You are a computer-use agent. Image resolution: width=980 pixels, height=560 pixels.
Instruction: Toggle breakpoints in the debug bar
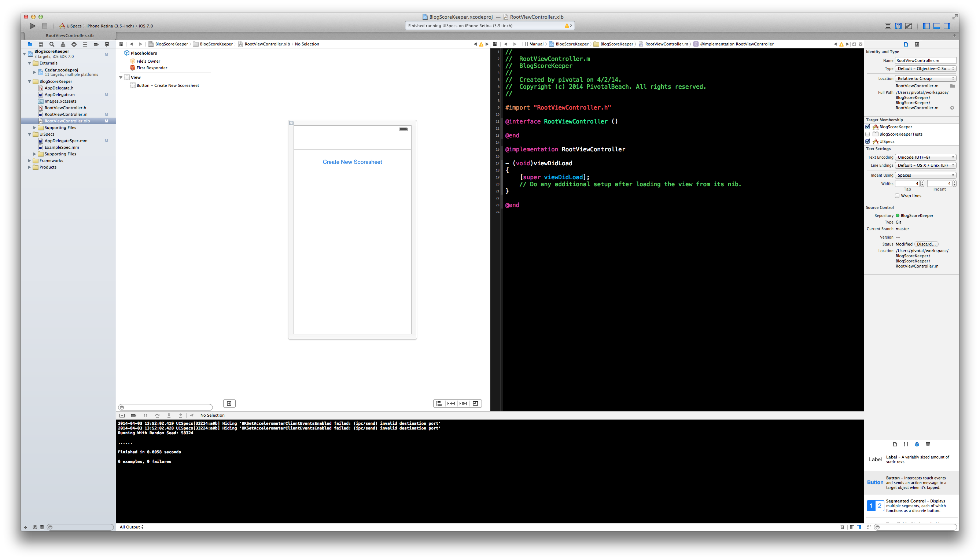133,415
